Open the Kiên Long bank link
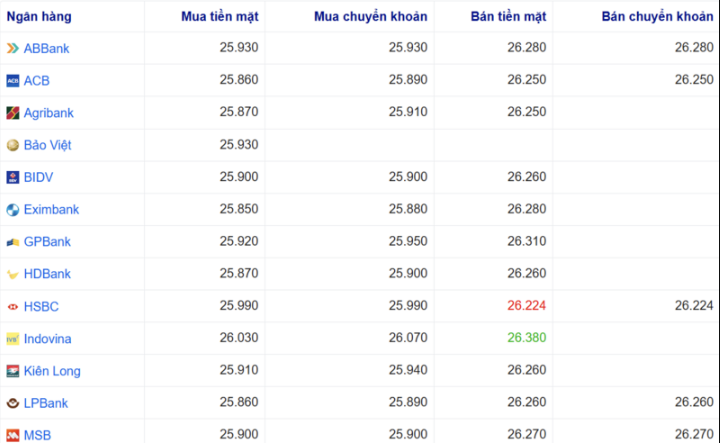This screenshot has width=720, height=443. [x=52, y=371]
